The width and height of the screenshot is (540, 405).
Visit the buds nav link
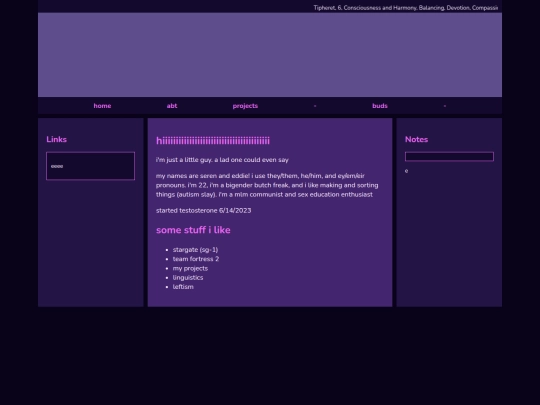tap(380, 106)
